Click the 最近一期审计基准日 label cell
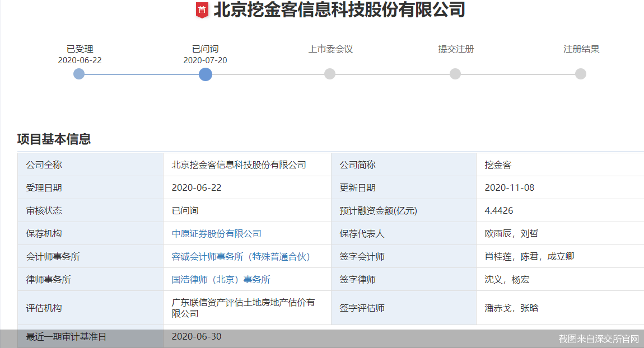This screenshot has height=348, width=644. [x=90, y=336]
